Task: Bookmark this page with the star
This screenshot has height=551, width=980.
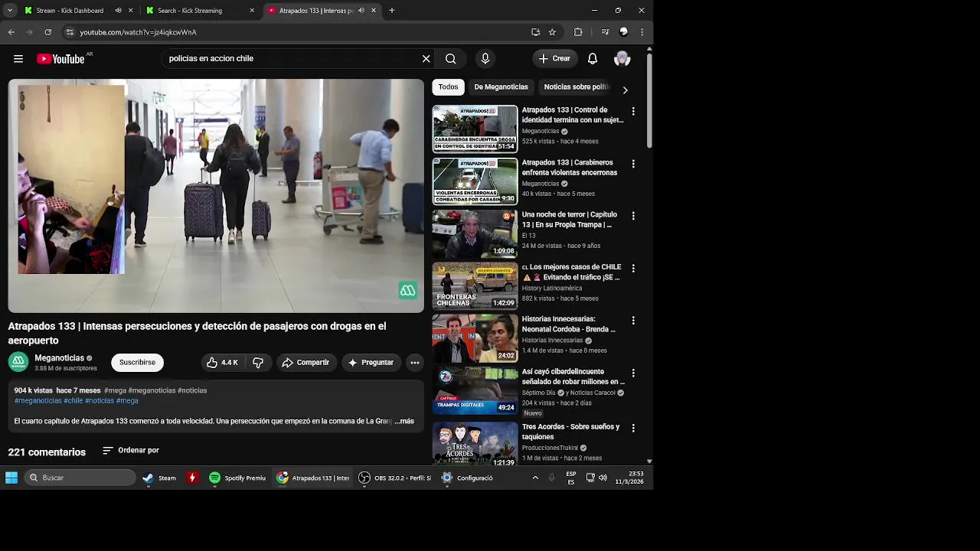Action: point(552,32)
